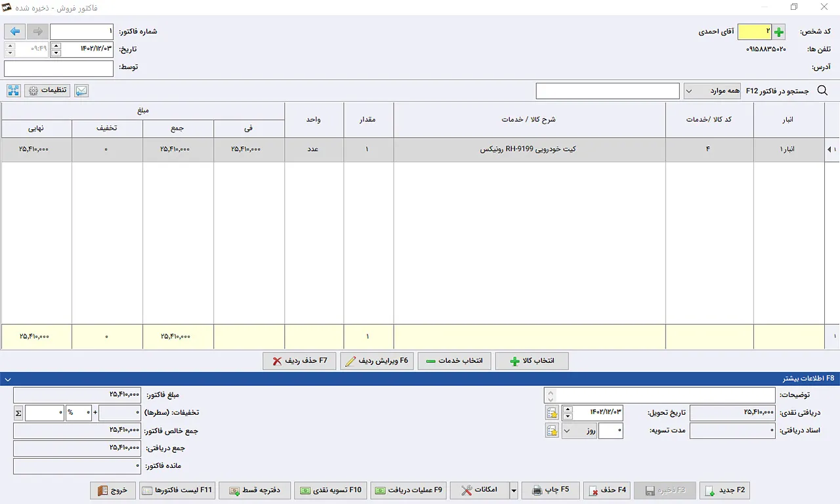Open the envelope message icon
The width and height of the screenshot is (840, 504).
click(x=81, y=91)
